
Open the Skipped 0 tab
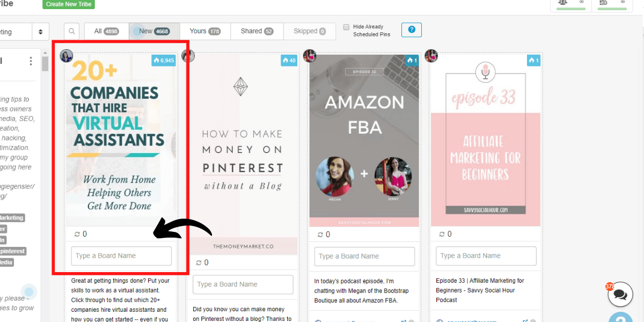coord(310,31)
